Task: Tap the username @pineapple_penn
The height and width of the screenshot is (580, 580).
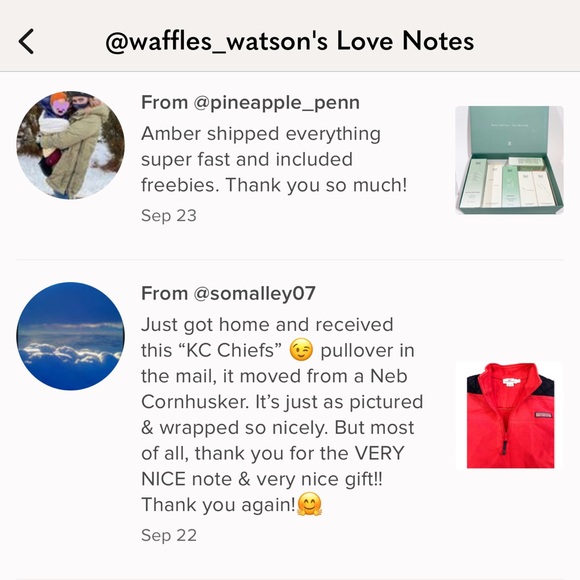Action: coord(276,103)
